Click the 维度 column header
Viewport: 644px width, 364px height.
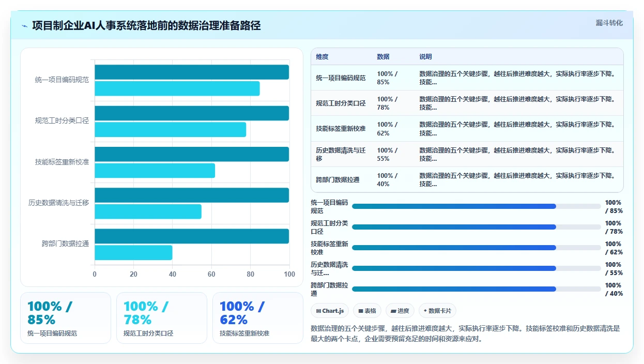(x=322, y=57)
